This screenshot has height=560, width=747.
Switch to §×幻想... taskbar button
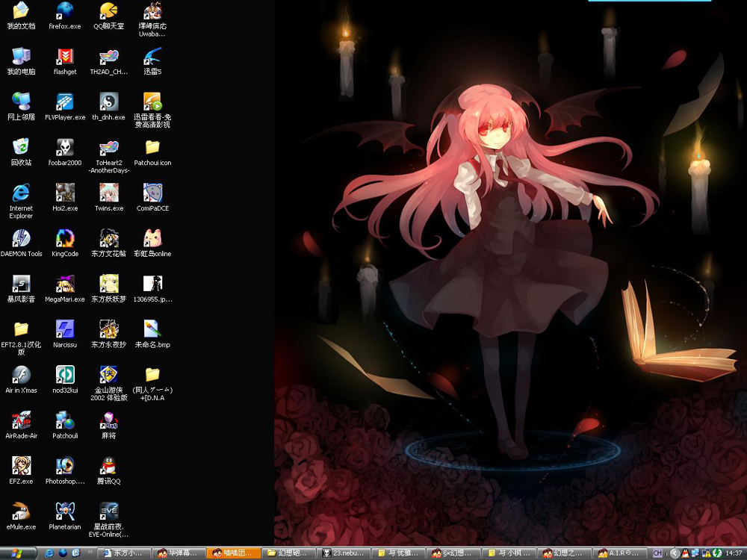pos(453,553)
